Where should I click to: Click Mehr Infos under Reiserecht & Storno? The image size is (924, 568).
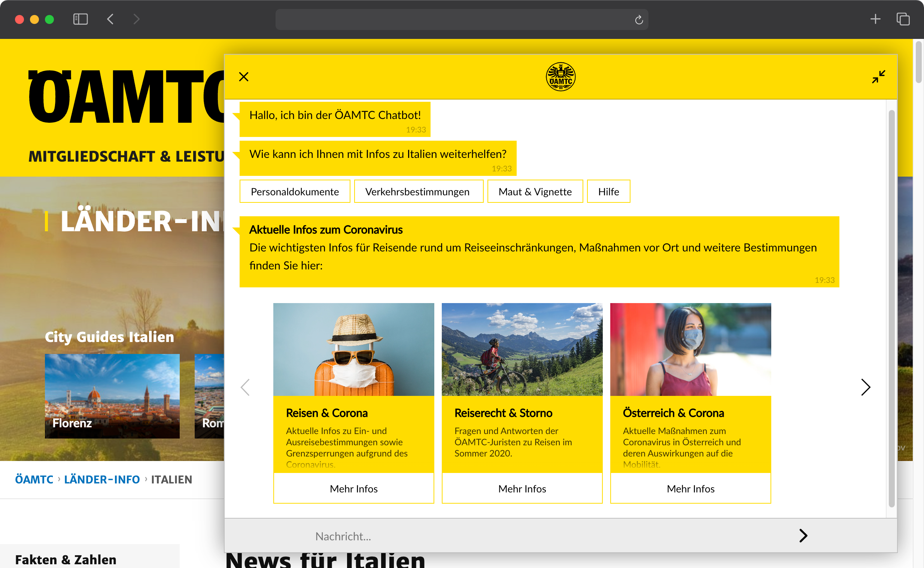[522, 488]
